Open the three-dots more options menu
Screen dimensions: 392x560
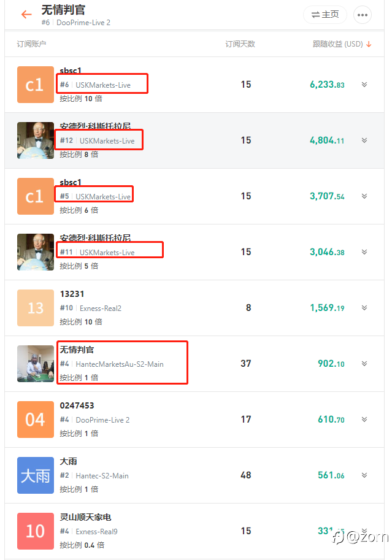(x=363, y=15)
